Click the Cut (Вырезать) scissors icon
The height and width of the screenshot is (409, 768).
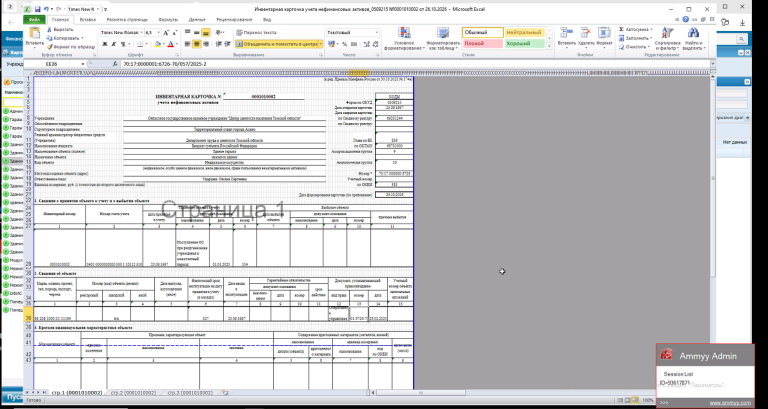(x=50, y=29)
